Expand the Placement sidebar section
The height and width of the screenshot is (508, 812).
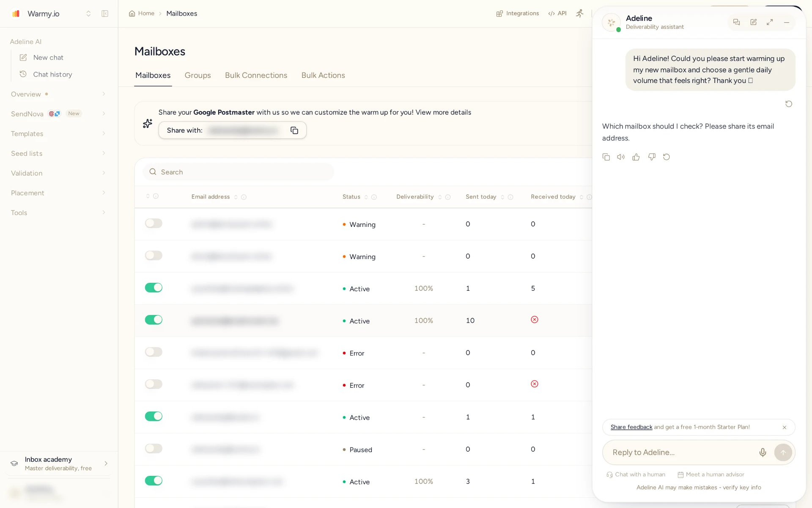pyautogui.click(x=58, y=193)
